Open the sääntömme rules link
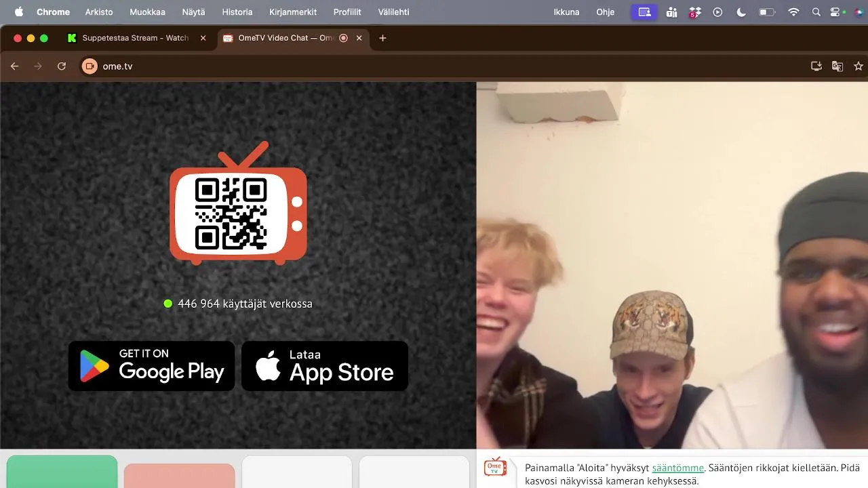The width and height of the screenshot is (868, 488). coord(678,468)
